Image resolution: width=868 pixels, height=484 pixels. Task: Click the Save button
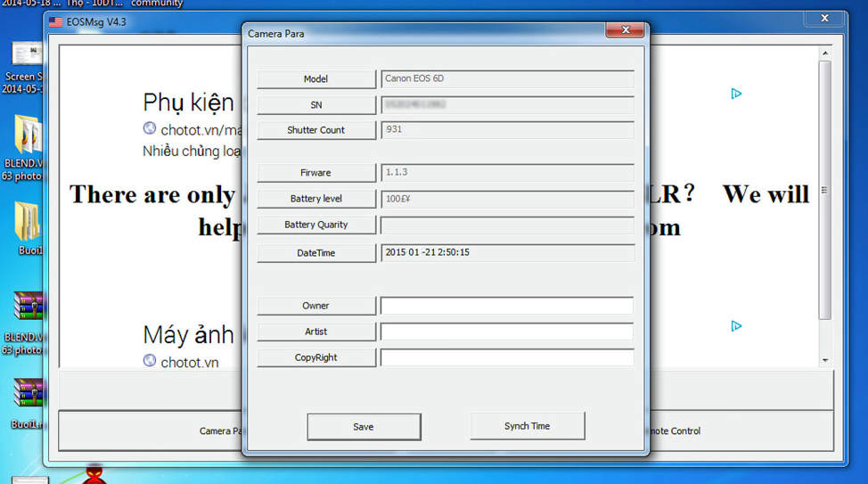coord(364,427)
